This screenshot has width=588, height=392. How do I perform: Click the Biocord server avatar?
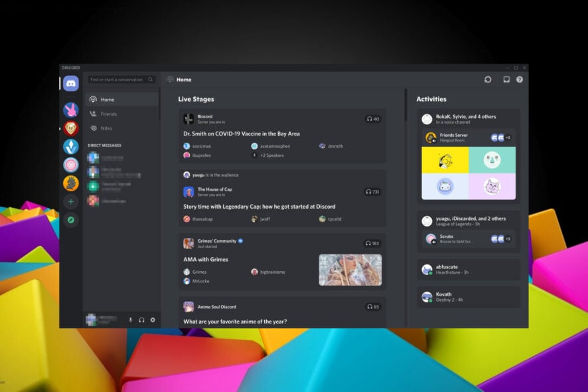tap(188, 119)
